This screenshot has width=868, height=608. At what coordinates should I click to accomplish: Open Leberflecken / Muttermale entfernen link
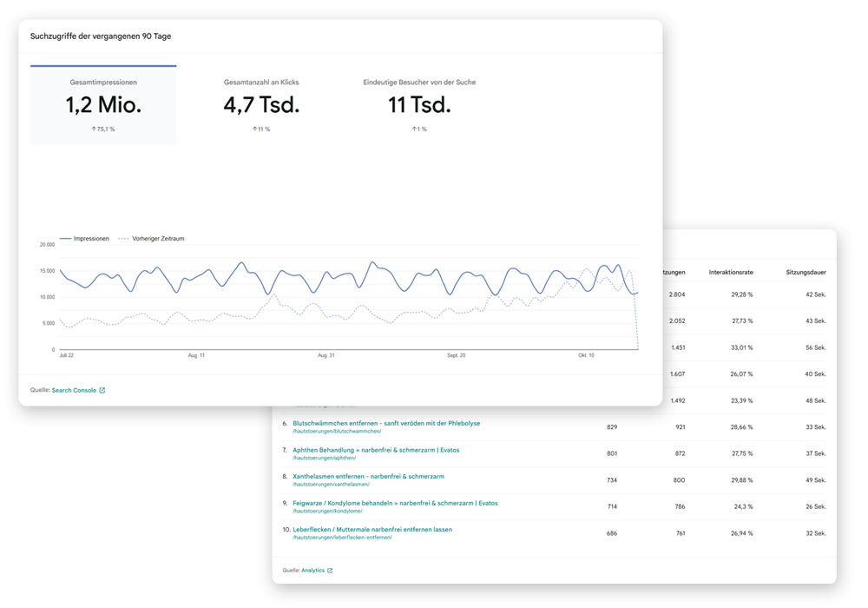[x=372, y=529]
